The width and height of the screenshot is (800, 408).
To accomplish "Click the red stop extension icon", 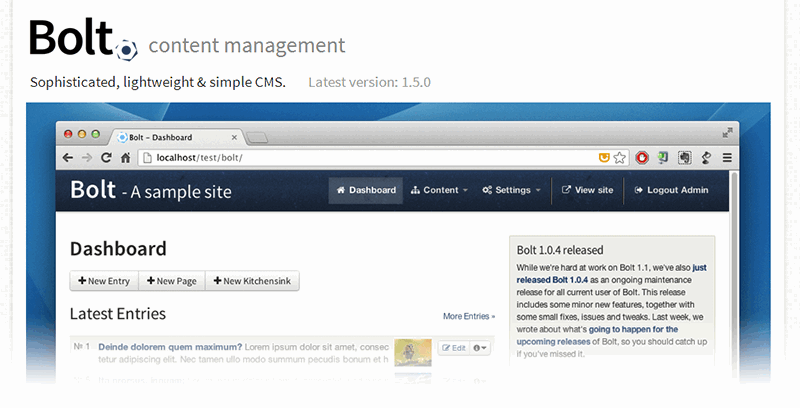I will pos(642,158).
